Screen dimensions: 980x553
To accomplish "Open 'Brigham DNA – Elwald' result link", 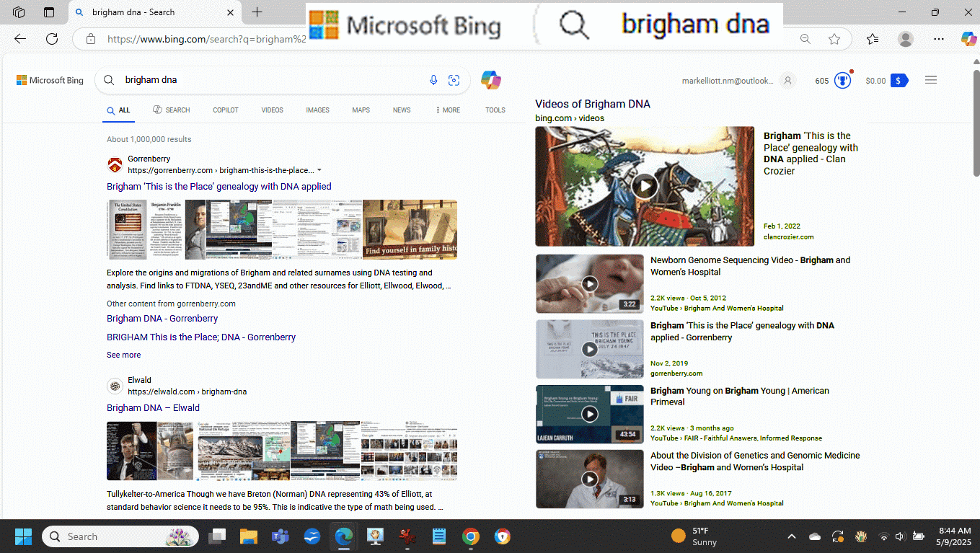I will [x=153, y=407].
